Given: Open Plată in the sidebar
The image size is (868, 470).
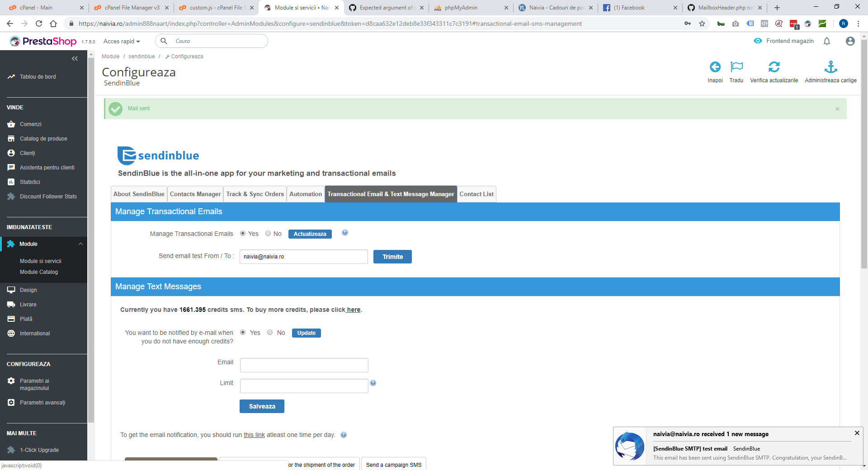Looking at the screenshot, I should pos(26,319).
